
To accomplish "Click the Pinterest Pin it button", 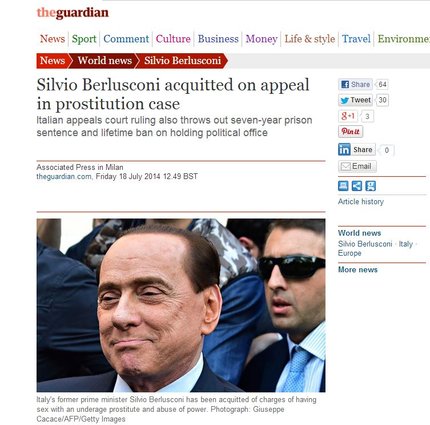I will coord(350,132).
